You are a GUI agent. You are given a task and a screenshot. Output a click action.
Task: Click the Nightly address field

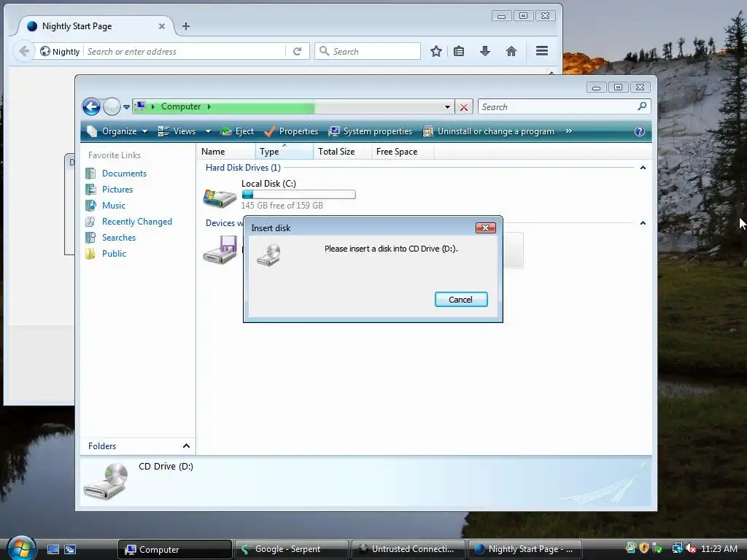(185, 52)
